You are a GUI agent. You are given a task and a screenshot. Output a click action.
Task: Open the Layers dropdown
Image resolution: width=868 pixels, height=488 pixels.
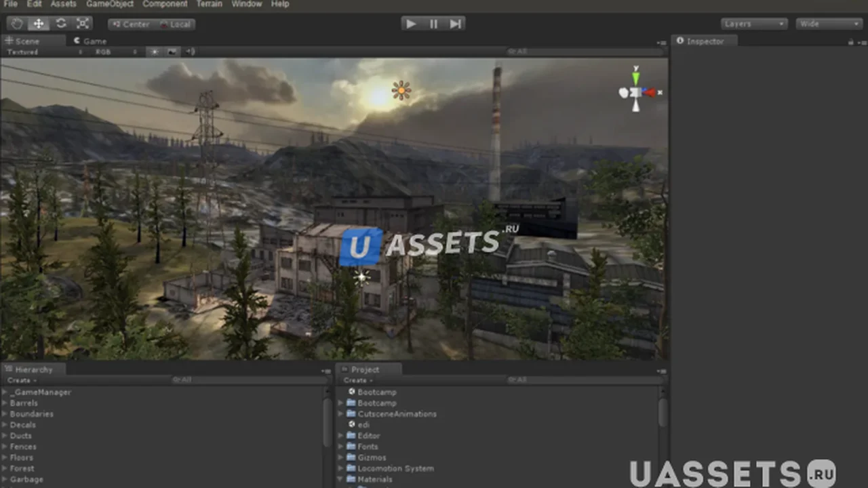(754, 24)
